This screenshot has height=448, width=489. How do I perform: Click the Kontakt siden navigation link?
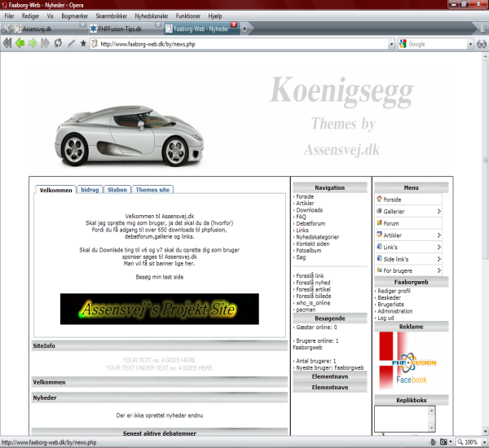(313, 244)
